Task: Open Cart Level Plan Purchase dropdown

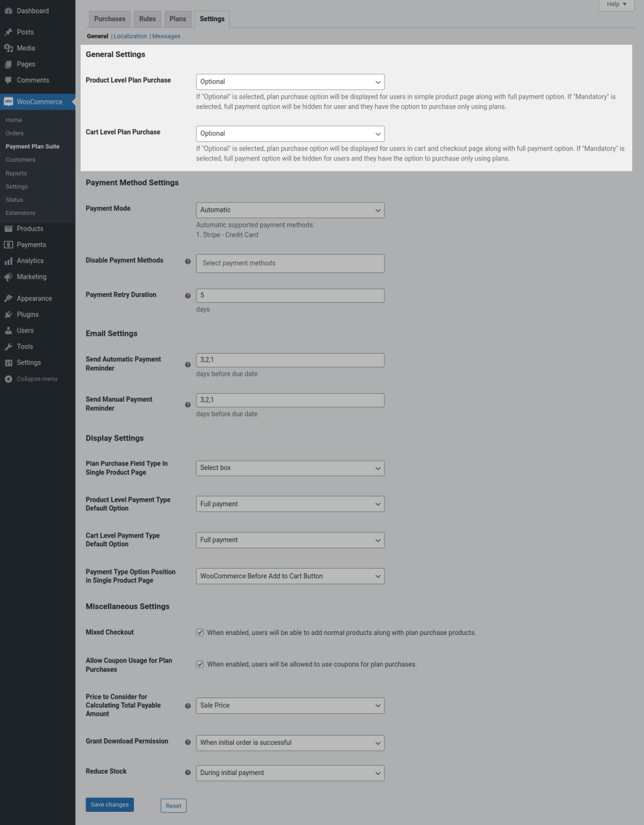Action: click(x=290, y=134)
